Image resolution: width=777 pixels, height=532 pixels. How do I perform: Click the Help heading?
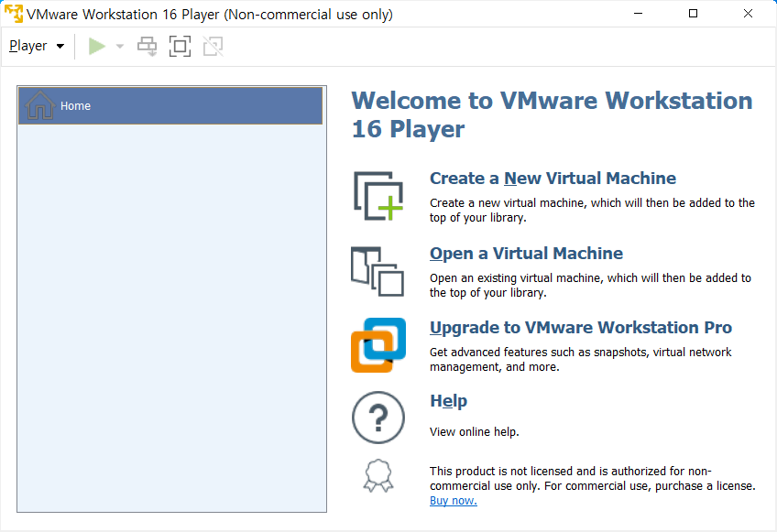(448, 401)
